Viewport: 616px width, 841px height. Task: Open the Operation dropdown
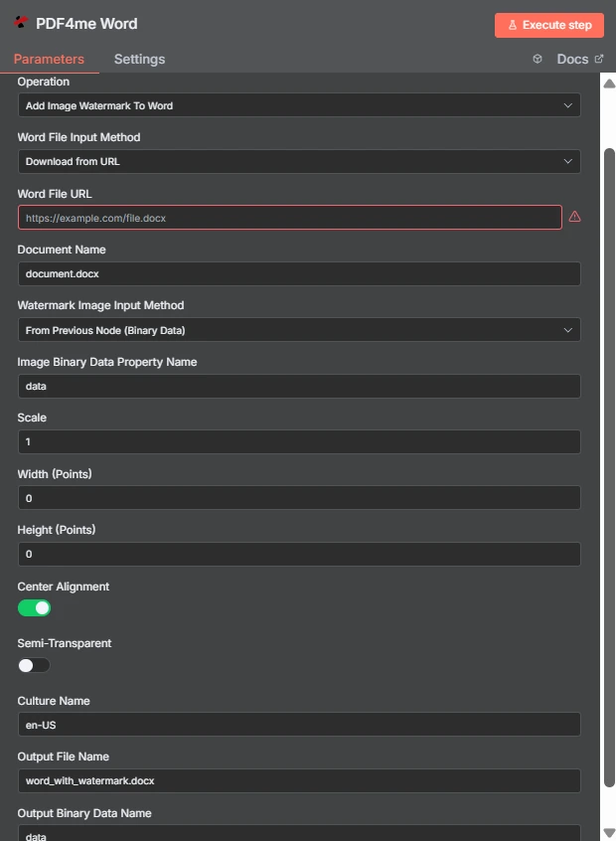(299, 105)
